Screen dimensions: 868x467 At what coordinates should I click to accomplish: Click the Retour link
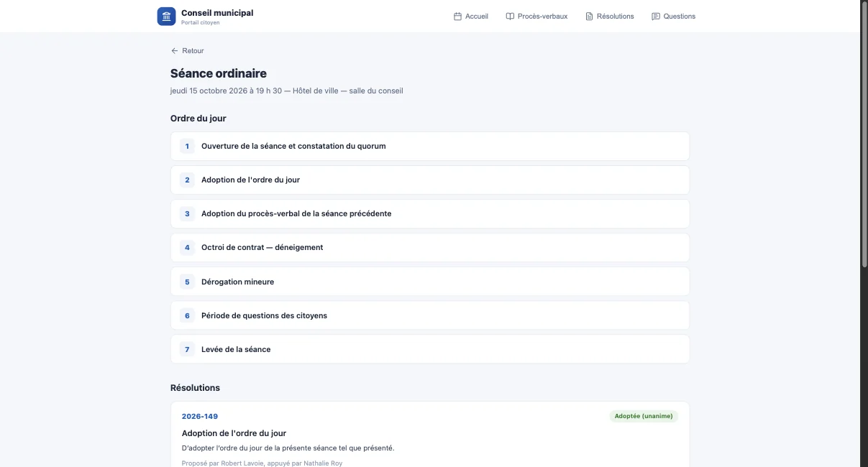pos(187,51)
